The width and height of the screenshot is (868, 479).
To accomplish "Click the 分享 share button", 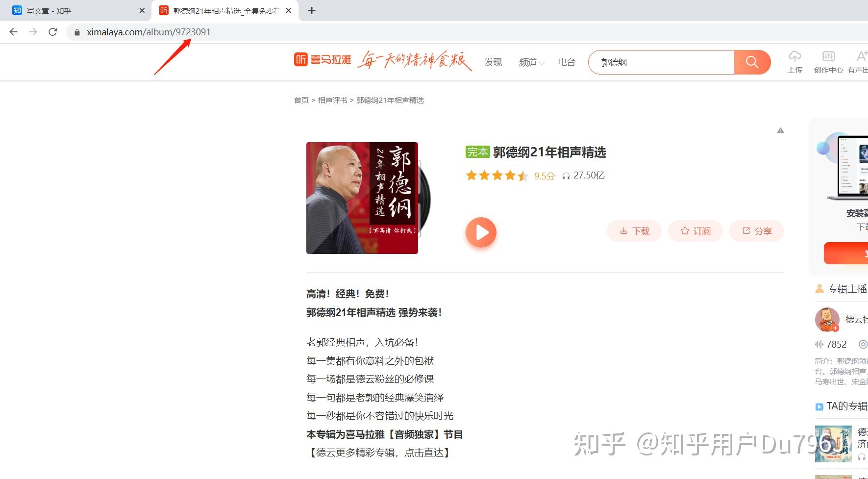I will point(757,231).
